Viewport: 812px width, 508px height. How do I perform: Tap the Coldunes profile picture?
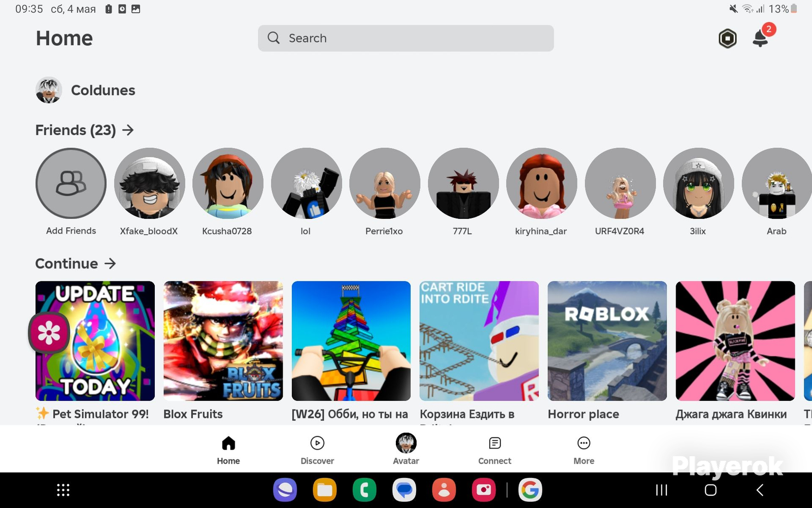tap(49, 90)
